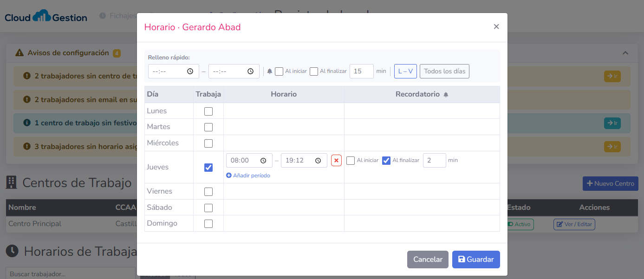Delete the Jueves period with the red X
Viewport: 644px width, 279px height.
pos(336,161)
